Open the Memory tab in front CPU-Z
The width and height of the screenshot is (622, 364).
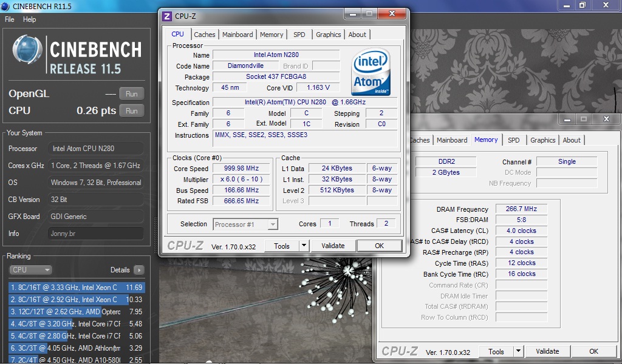click(272, 35)
